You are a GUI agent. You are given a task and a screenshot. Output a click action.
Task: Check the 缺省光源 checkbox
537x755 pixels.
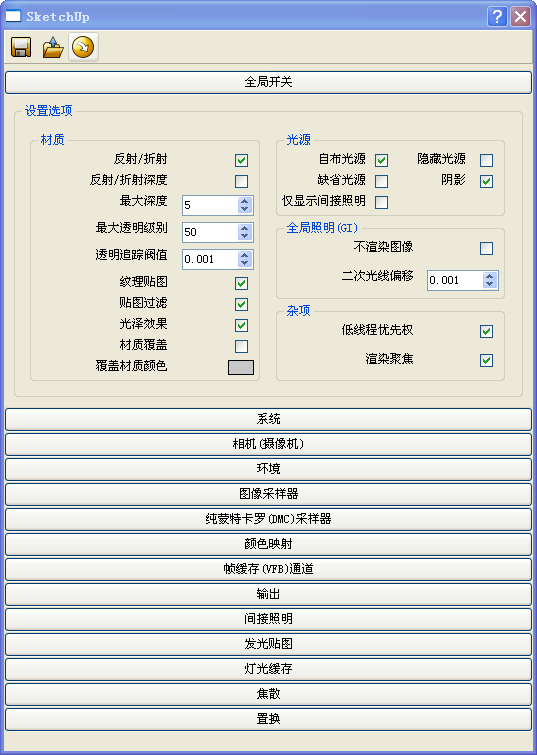point(381,181)
